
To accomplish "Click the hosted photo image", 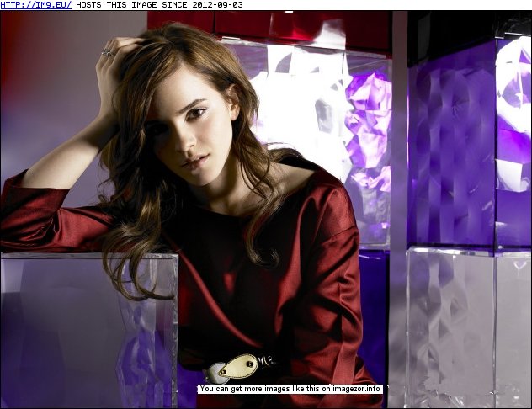I will [x=266, y=210].
